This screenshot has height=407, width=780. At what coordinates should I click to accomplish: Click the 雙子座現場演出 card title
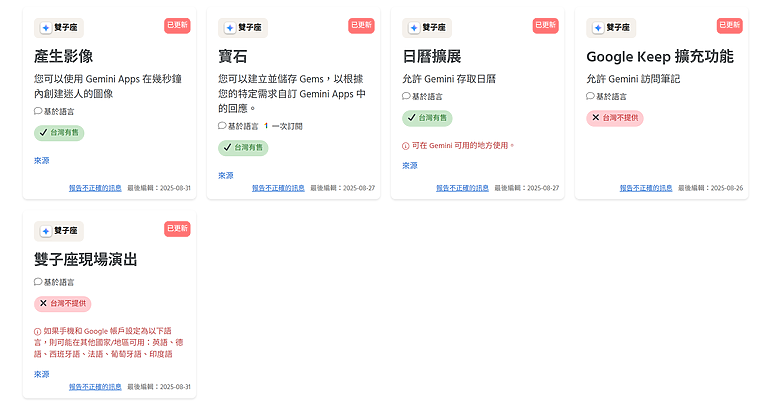click(86, 259)
